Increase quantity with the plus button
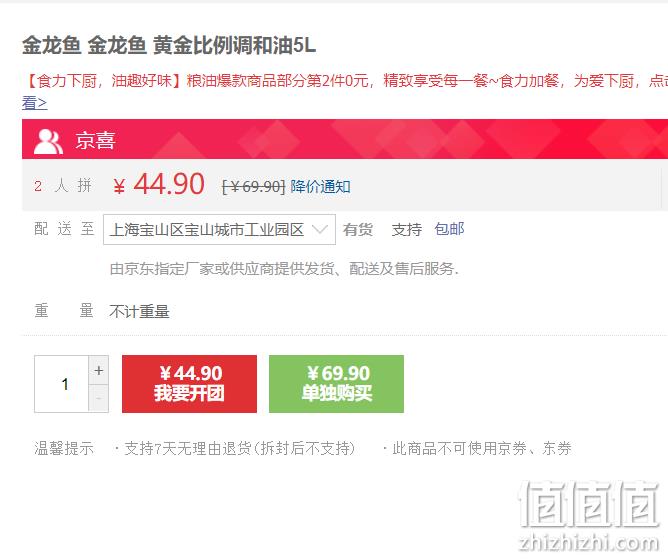The image size is (668, 560). [x=99, y=370]
